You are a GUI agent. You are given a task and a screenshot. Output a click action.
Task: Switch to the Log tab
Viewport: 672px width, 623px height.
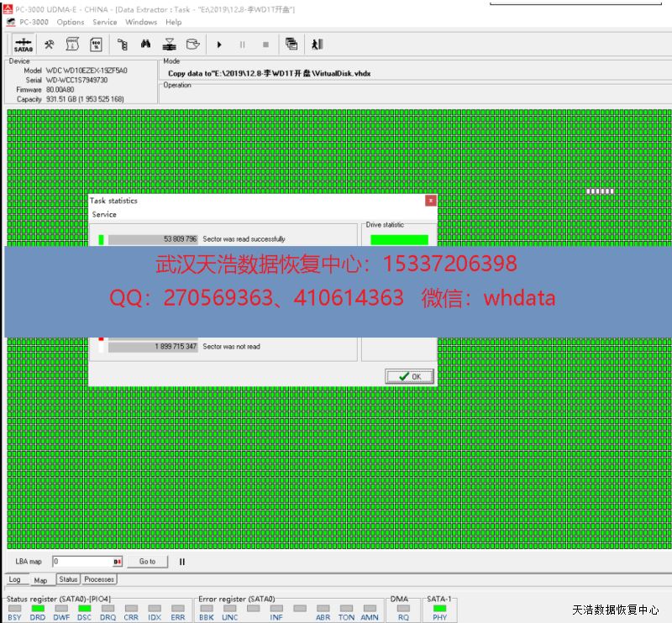(15, 579)
